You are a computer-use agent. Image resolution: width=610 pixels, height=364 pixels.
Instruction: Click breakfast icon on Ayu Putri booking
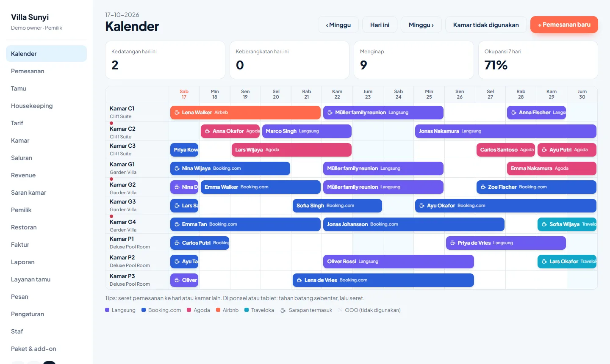point(544,150)
